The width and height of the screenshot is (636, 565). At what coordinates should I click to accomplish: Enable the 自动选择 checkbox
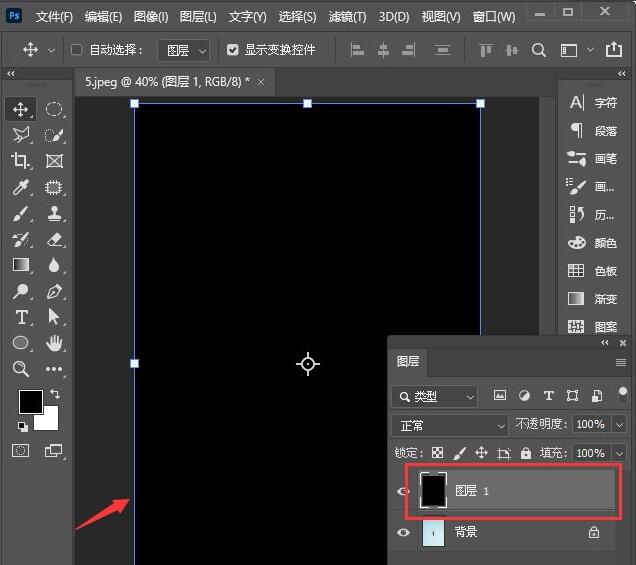(x=77, y=50)
